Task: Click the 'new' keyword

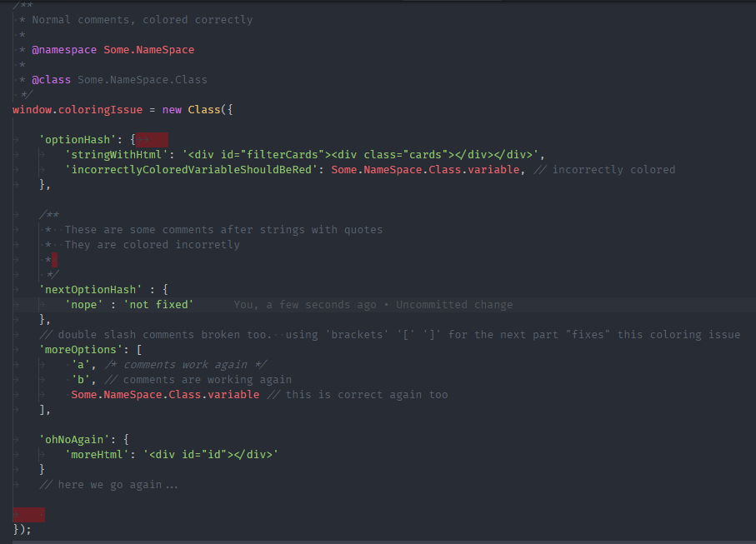Action: (x=172, y=109)
